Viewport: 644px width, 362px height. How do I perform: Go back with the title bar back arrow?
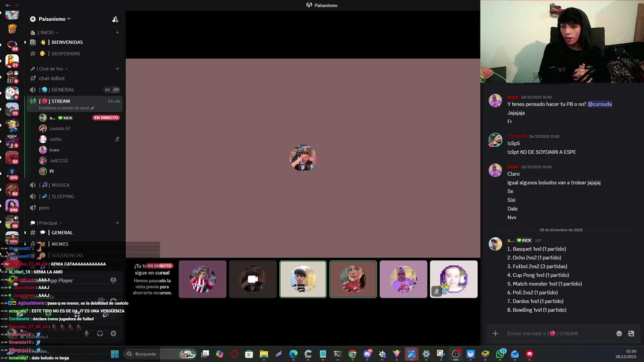tap(8, 5)
